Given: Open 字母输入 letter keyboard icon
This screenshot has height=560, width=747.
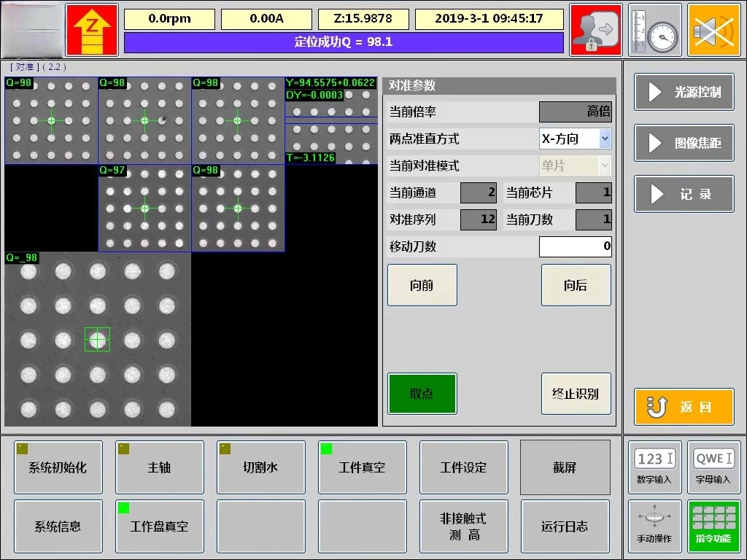Looking at the screenshot, I should coord(713,467).
